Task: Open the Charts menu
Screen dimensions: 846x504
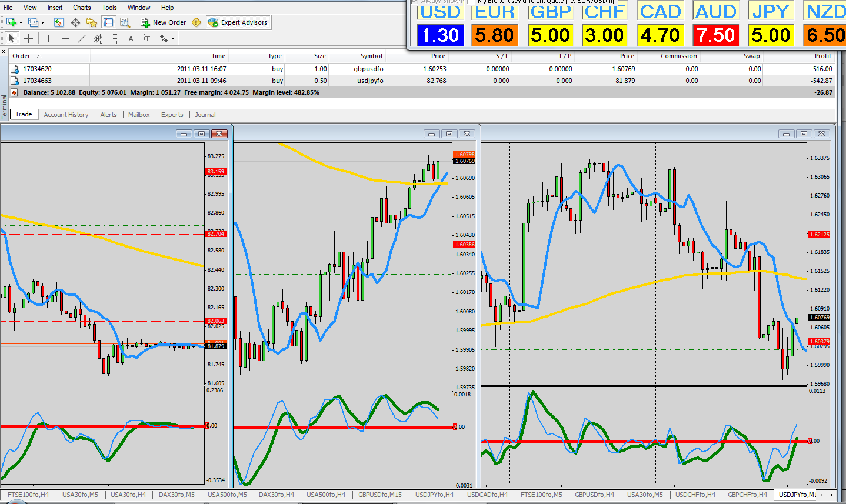Action: click(x=82, y=8)
